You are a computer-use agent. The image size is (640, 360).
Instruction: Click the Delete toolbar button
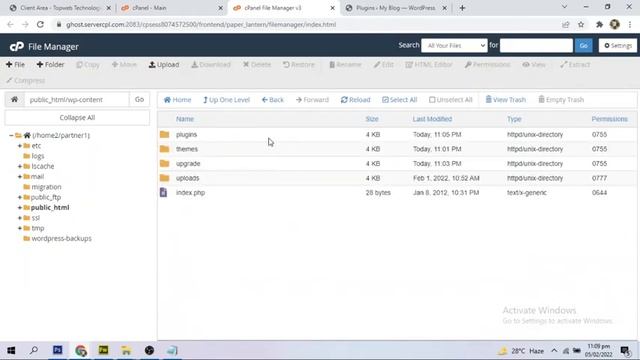coord(257,64)
